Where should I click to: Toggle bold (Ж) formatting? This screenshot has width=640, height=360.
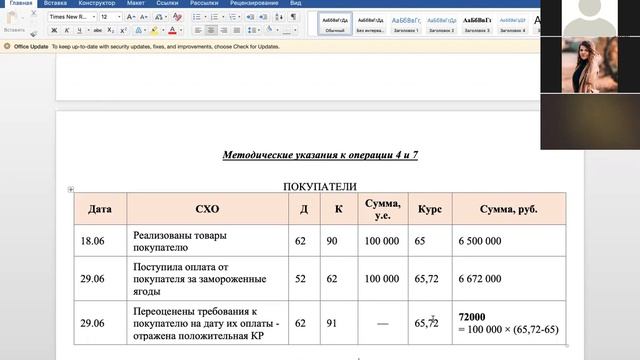click(54, 30)
